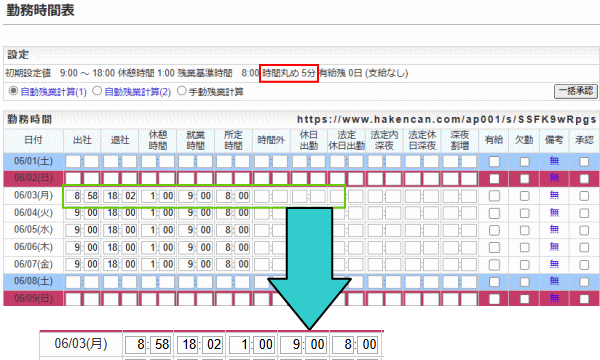
Task: Tick the 欠勤 checkbox for 06/04
Action: click(x=524, y=213)
